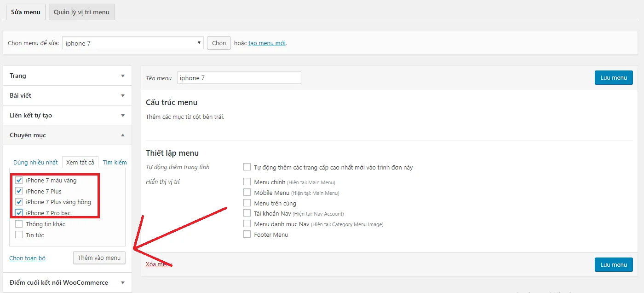Check the Thông tin khác category
Image resolution: width=644 pixels, height=293 pixels.
click(19, 224)
